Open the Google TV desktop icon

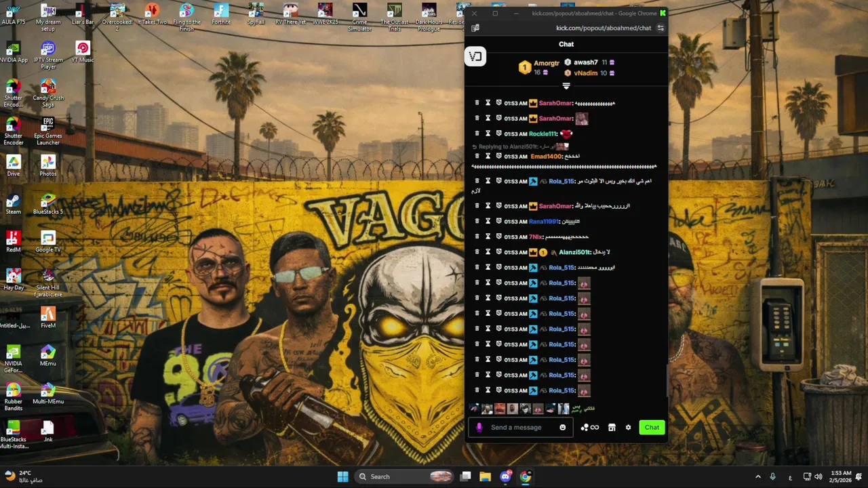point(47,242)
